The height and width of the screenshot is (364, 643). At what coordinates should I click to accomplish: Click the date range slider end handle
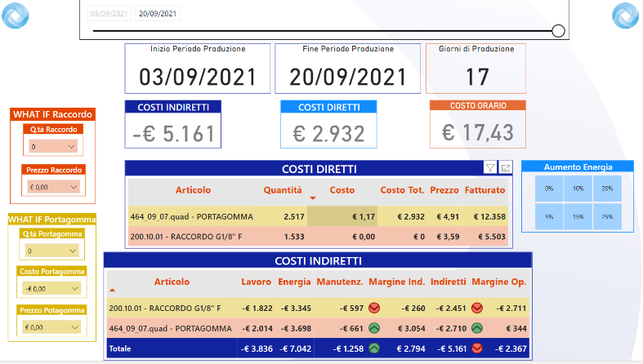click(x=559, y=31)
